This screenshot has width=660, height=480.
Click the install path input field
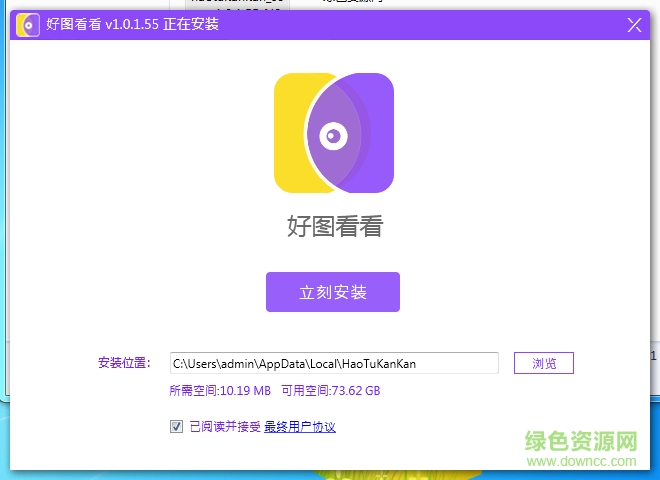(x=333, y=363)
